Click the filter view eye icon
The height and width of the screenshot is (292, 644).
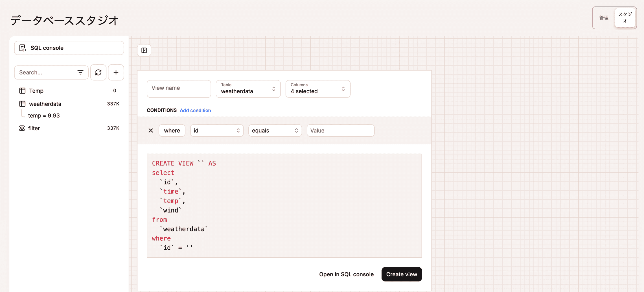22,128
